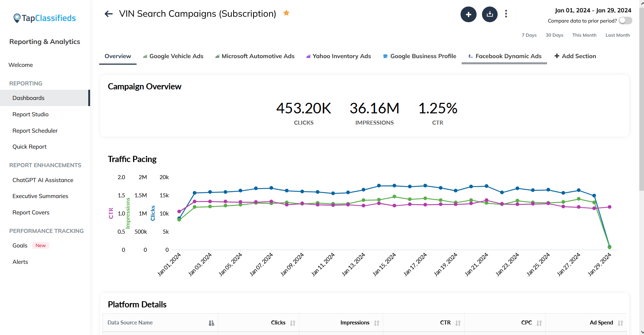The width and height of the screenshot is (644, 335).
Task: Sort table by Clicks column arrows
Action: click(x=293, y=323)
